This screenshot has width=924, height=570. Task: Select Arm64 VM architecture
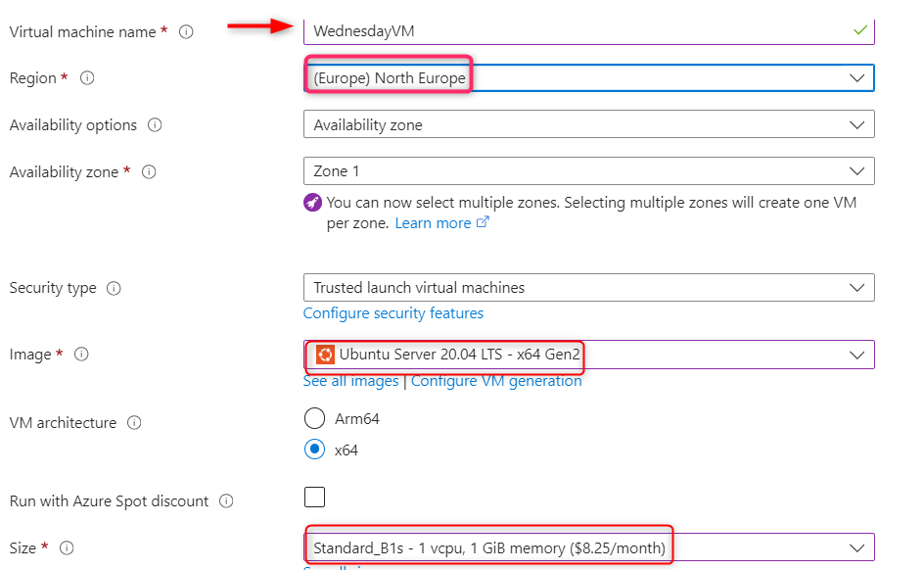[x=314, y=419]
